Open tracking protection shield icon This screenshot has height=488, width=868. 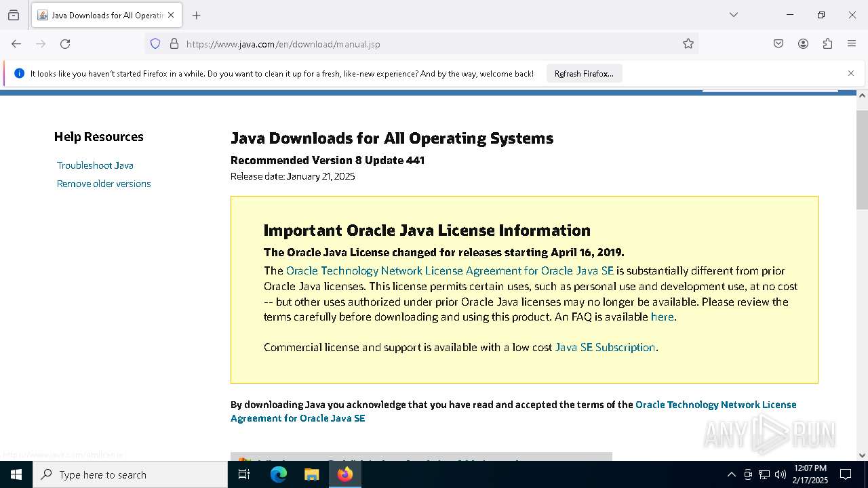pyautogui.click(x=155, y=44)
